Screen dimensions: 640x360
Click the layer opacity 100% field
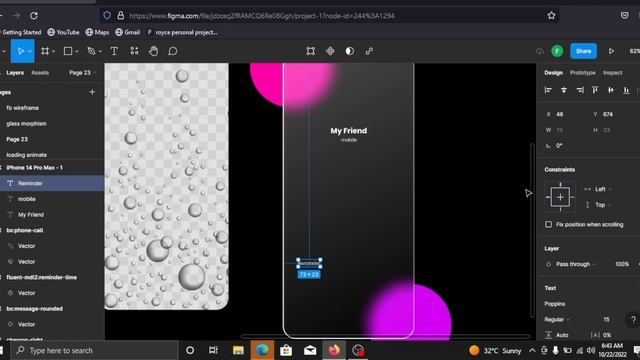(622, 264)
